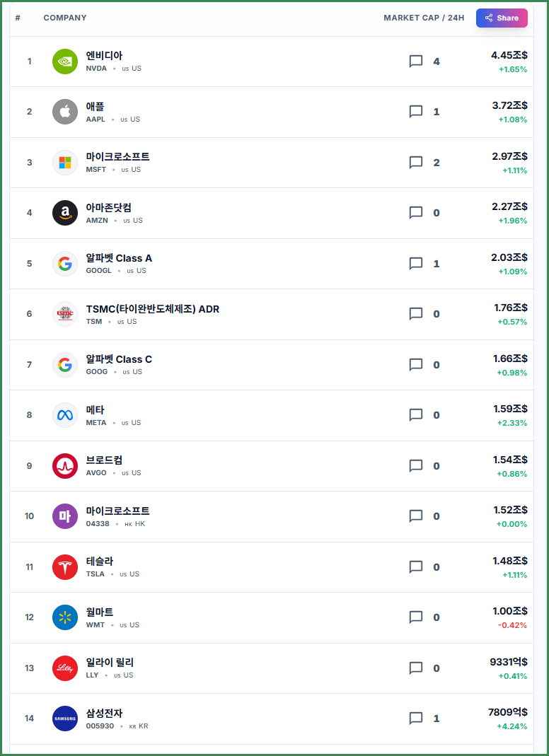Click the 4.45조$ market cap value
This screenshot has height=756, width=549.
click(x=509, y=55)
